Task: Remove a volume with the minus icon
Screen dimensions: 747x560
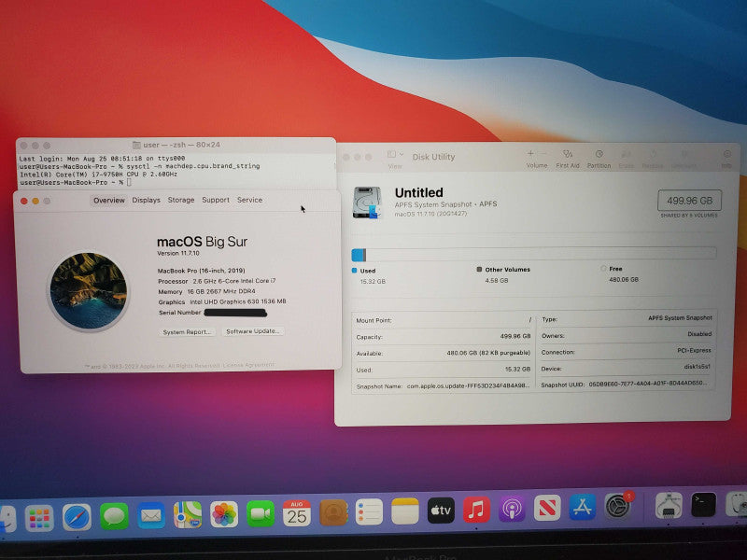Action: 544,154
